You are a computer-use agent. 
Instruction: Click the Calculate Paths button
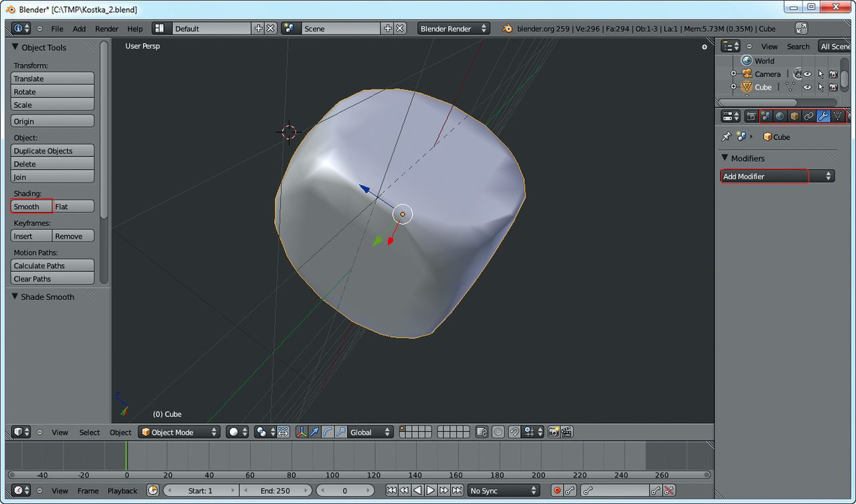pyautogui.click(x=53, y=265)
